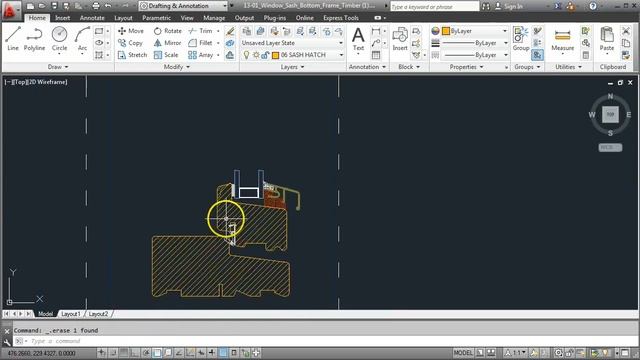The height and width of the screenshot is (360, 640).
Task: Click the Fillet command
Action: click(x=200, y=43)
